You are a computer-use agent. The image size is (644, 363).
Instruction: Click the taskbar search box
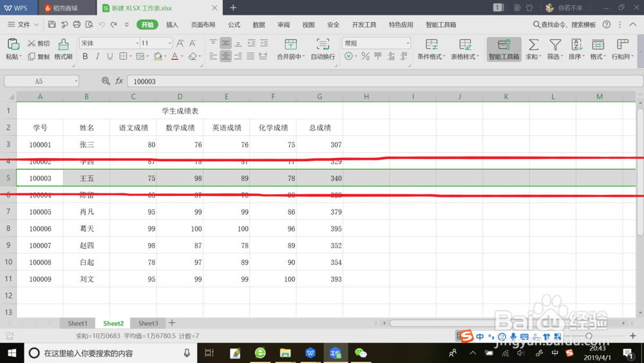[111, 353]
